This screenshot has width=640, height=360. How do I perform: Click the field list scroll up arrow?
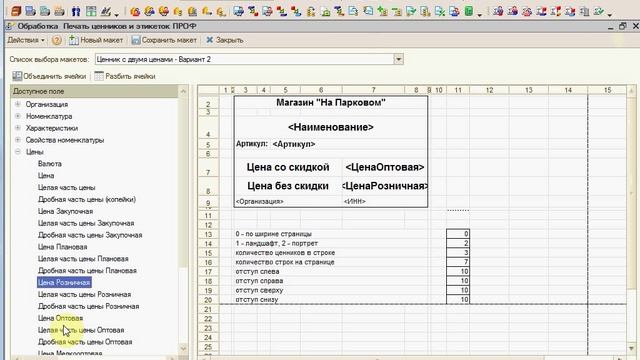183,91
